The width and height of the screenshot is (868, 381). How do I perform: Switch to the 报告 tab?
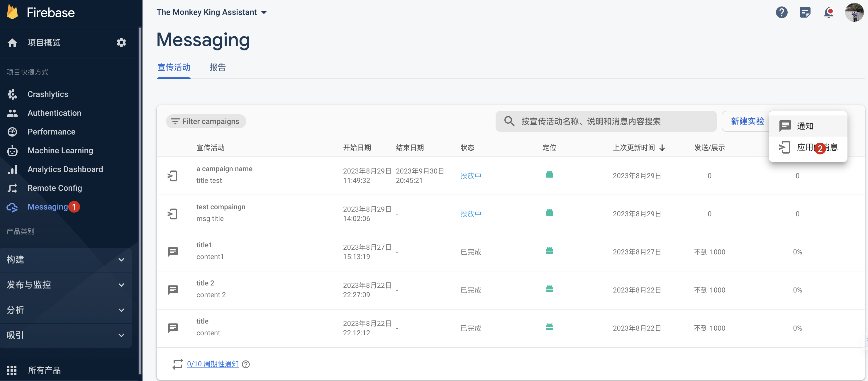click(x=217, y=67)
